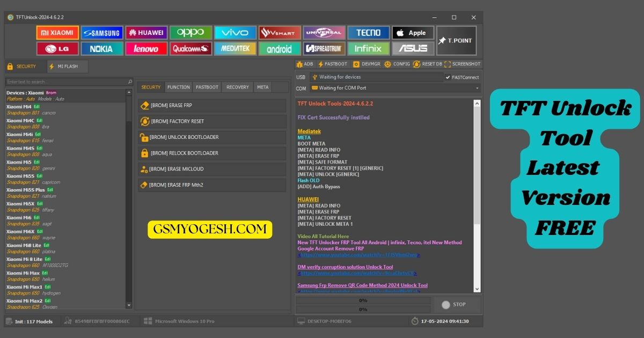Click the T.POINT button
644x338 pixels.
click(x=456, y=41)
